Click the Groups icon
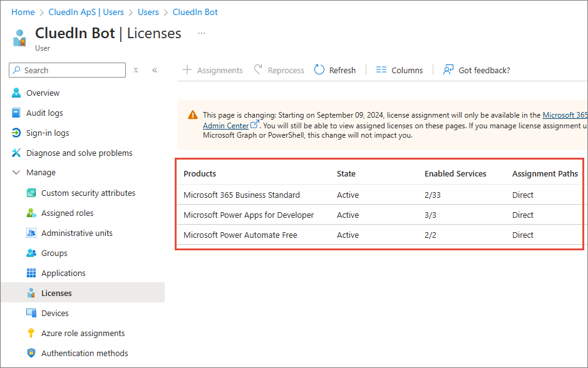This screenshot has height=368, width=588. click(x=31, y=253)
